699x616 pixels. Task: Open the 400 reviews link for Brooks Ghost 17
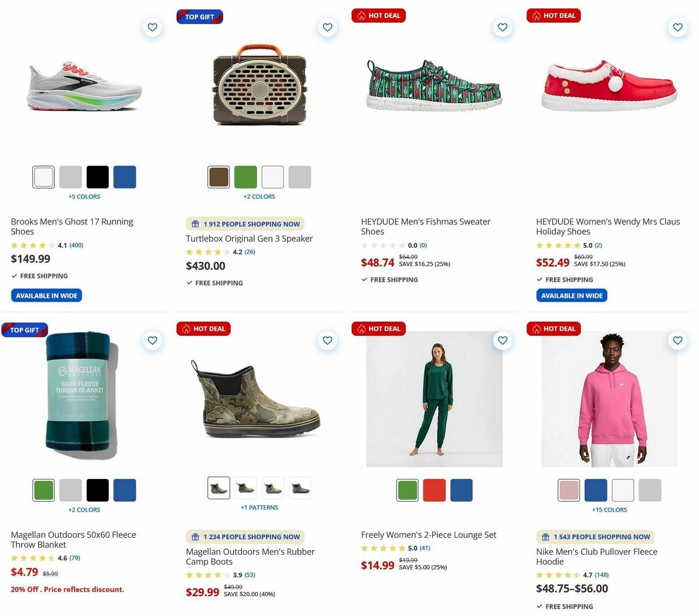pos(76,245)
